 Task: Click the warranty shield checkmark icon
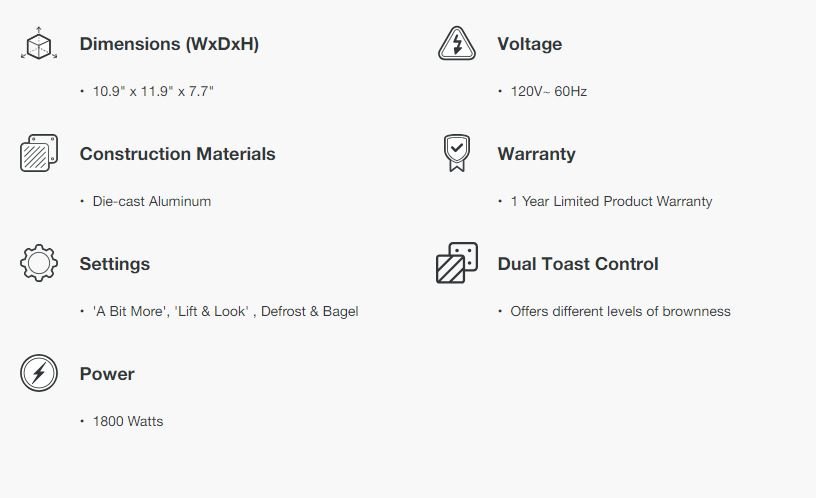(x=456, y=153)
